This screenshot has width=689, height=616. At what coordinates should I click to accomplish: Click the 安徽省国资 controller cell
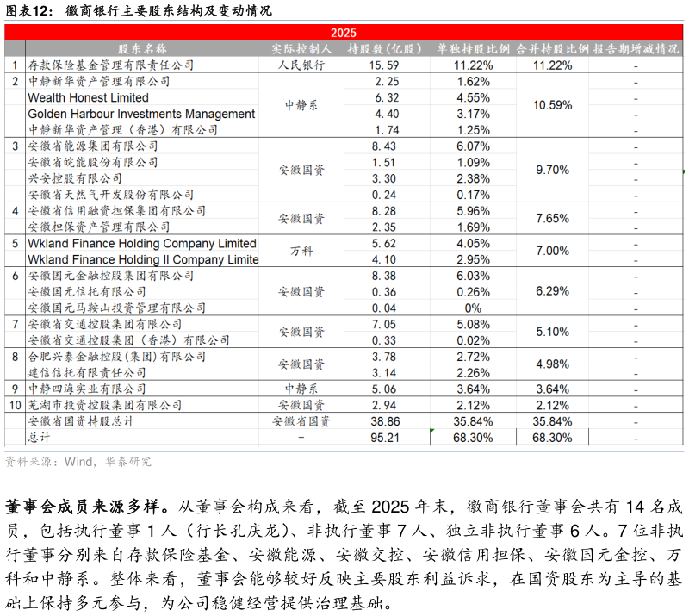[x=301, y=421]
